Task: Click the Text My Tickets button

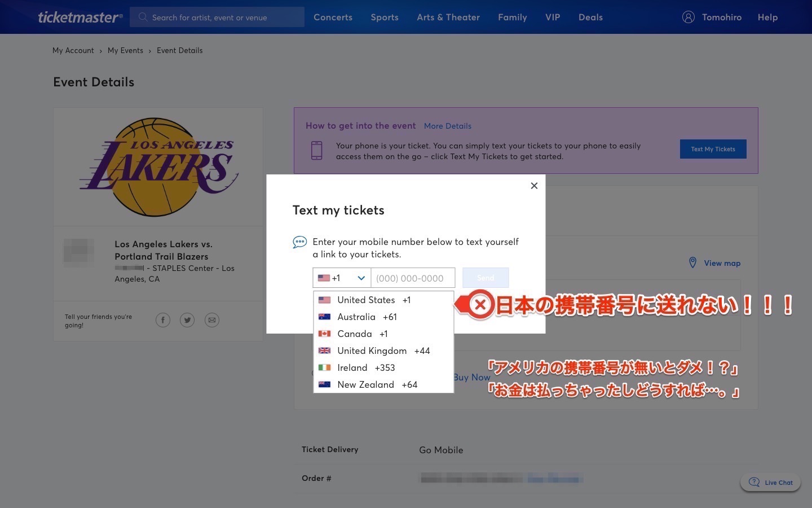Action: pos(713,149)
